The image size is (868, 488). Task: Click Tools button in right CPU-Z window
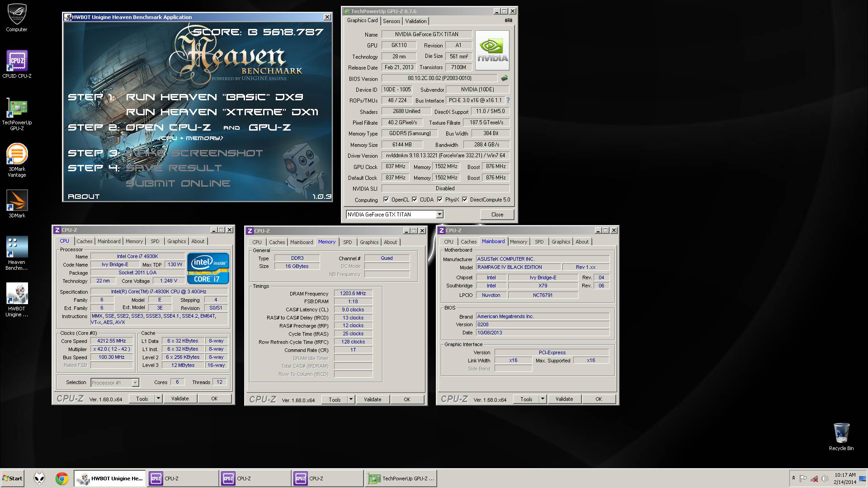(526, 399)
